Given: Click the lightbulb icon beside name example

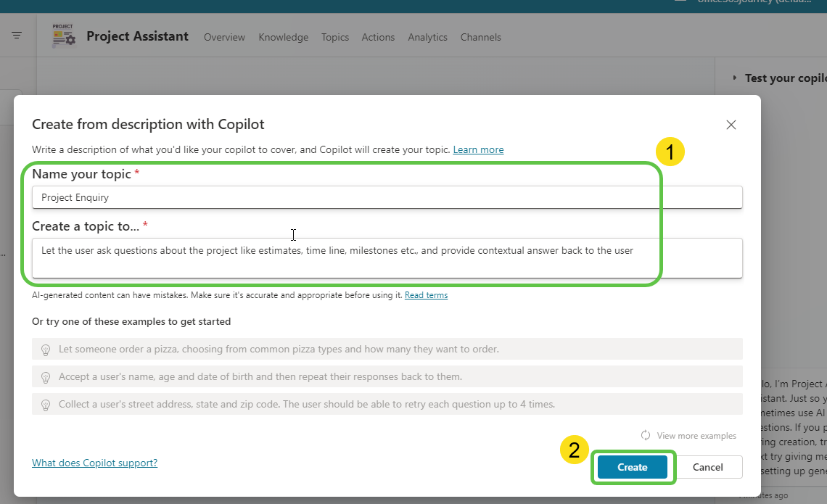Looking at the screenshot, I should coord(46,376).
